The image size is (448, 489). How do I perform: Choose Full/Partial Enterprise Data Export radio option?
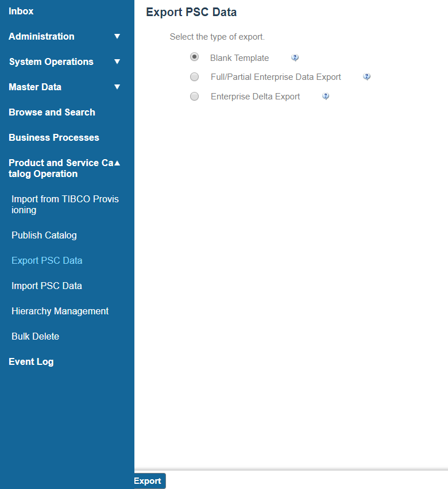click(x=194, y=77)
